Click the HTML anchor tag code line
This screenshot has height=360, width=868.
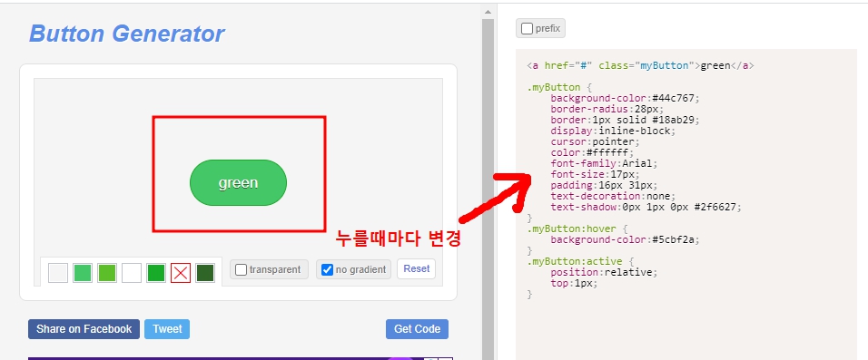coord(640,66)
